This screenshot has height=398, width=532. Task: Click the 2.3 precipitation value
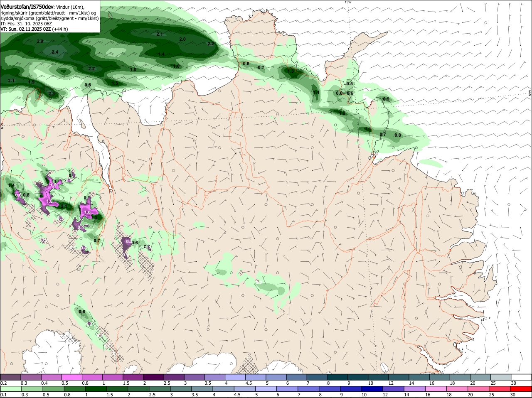point(51,94)
